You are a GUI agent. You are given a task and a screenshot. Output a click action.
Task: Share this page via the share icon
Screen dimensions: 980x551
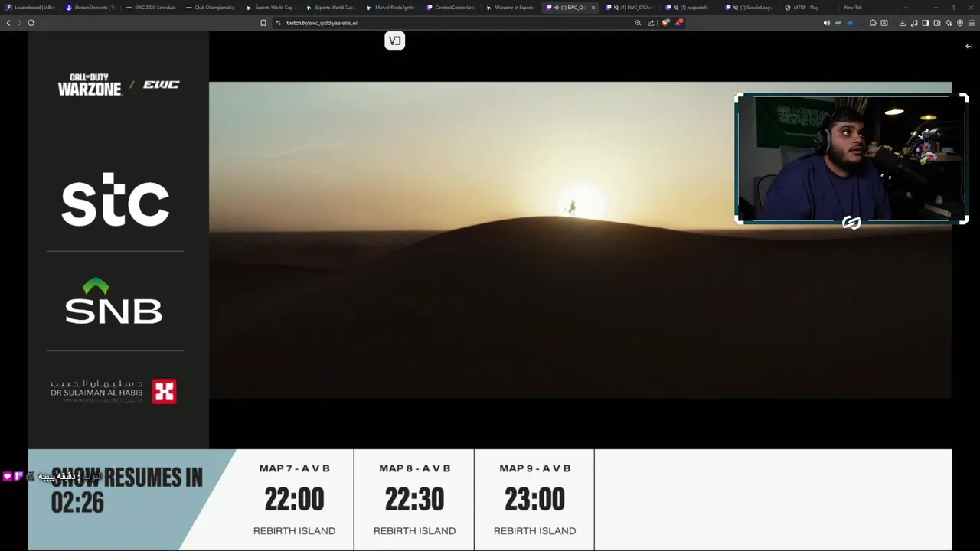(651, 23)
